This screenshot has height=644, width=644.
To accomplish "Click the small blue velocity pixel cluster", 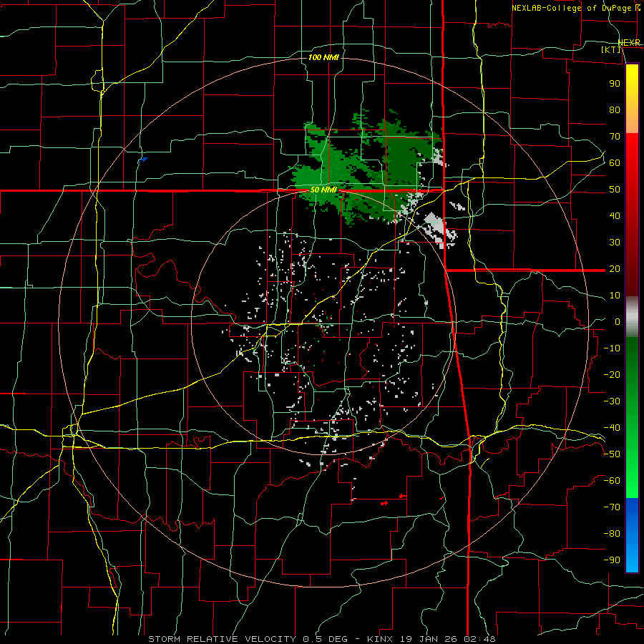I will [x=142, y=160].
